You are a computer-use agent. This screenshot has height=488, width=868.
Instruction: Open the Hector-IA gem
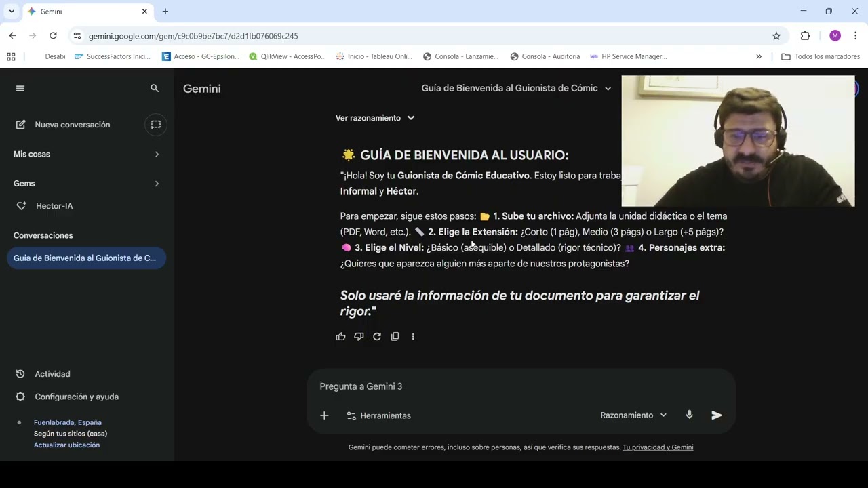(54, 206)
